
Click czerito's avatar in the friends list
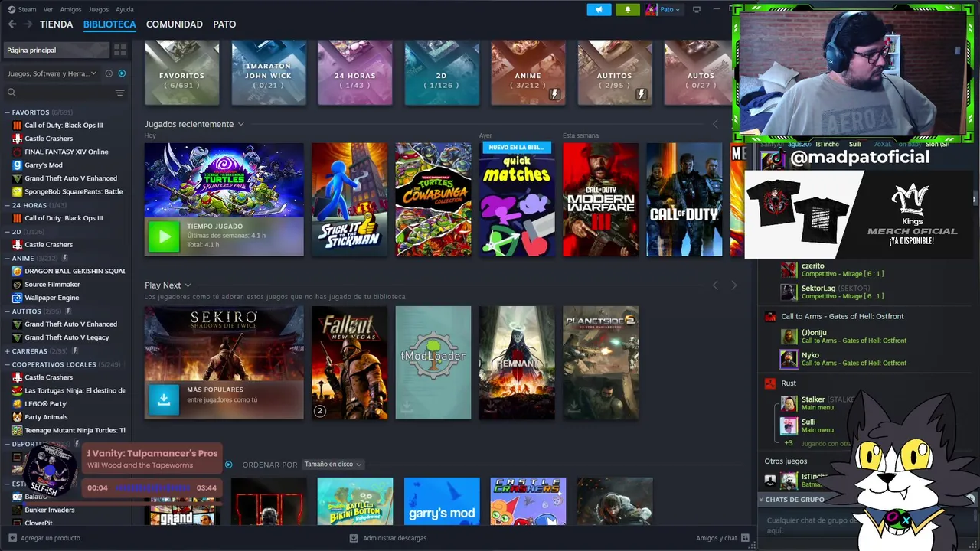(x=789, y=269)
